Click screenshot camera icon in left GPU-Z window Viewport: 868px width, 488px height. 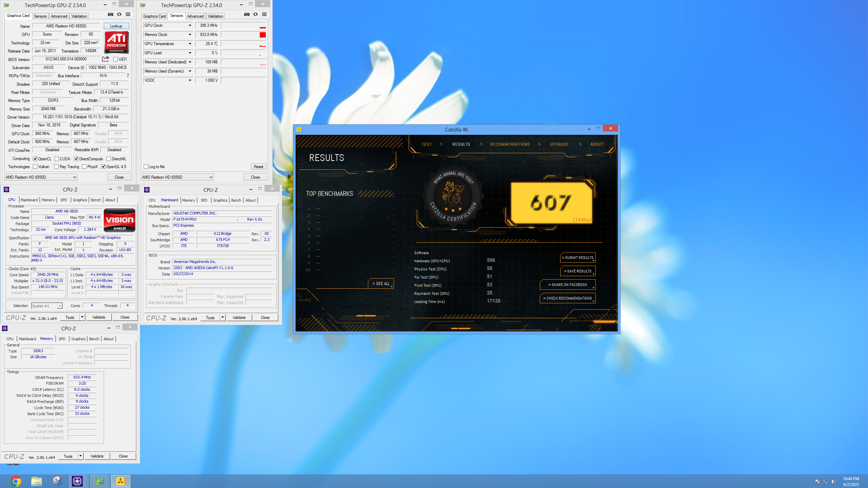pos(111,14)
